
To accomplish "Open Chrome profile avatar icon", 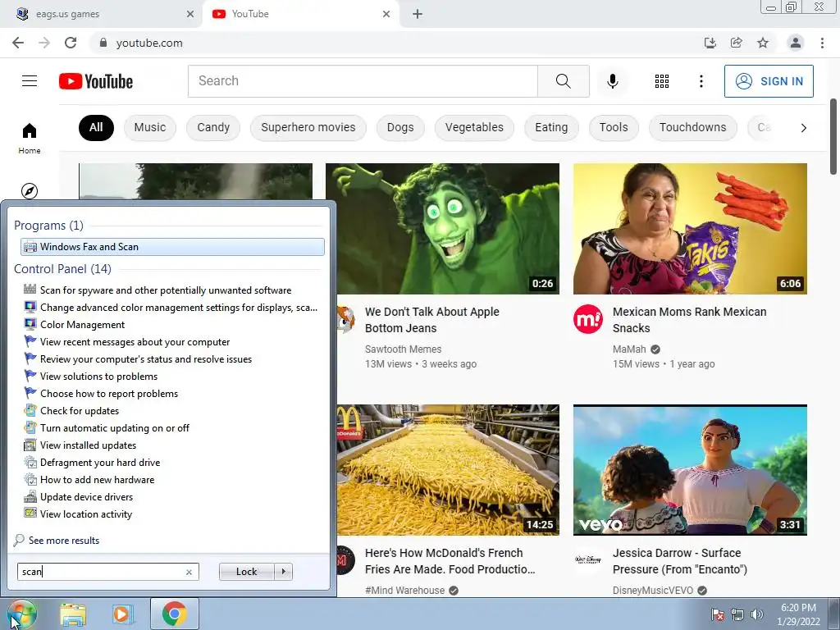I will point(796,43).
